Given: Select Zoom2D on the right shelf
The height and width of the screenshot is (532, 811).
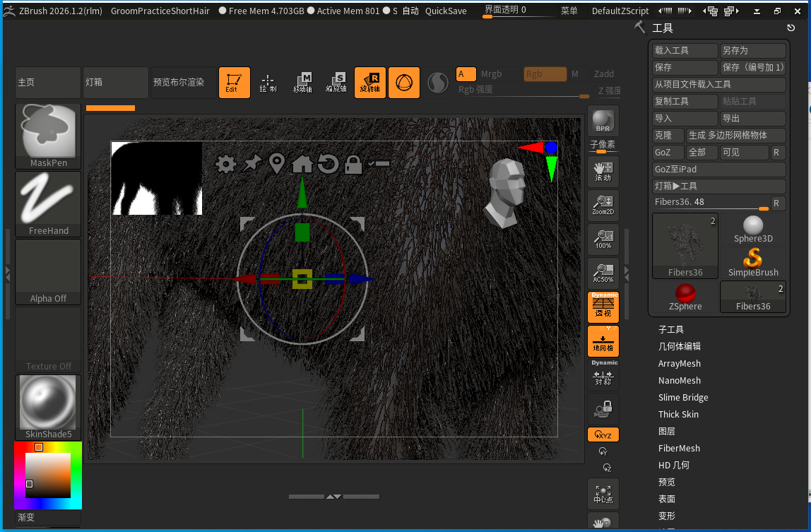Looking at the screenshot, I should [x=603, y=205].
